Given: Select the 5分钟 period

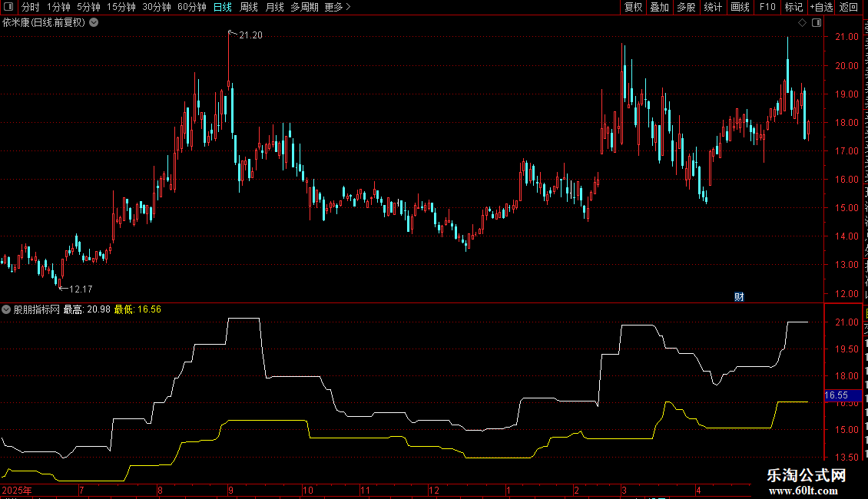Looking at the screenshot, I should tap(88, 7).
